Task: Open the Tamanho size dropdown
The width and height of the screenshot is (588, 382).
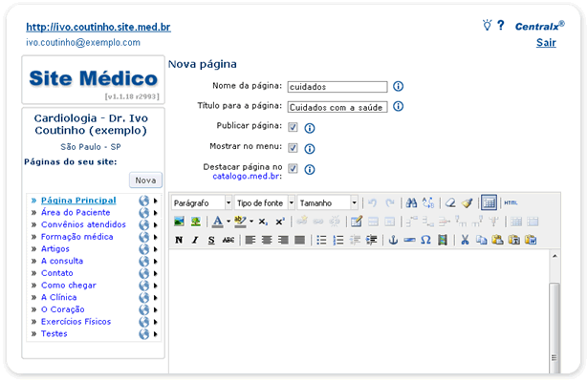Action: (x=328, y=202)
